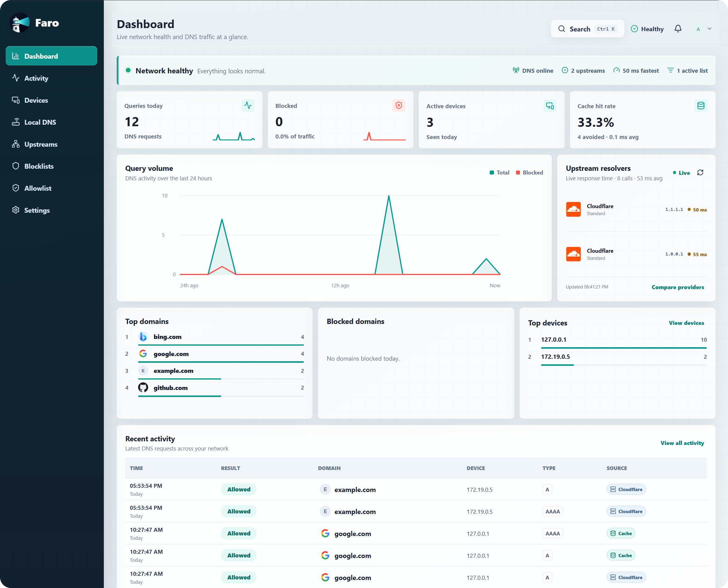
Task: Click the Network healthy status banner text
Action: [x=164, y=71]
